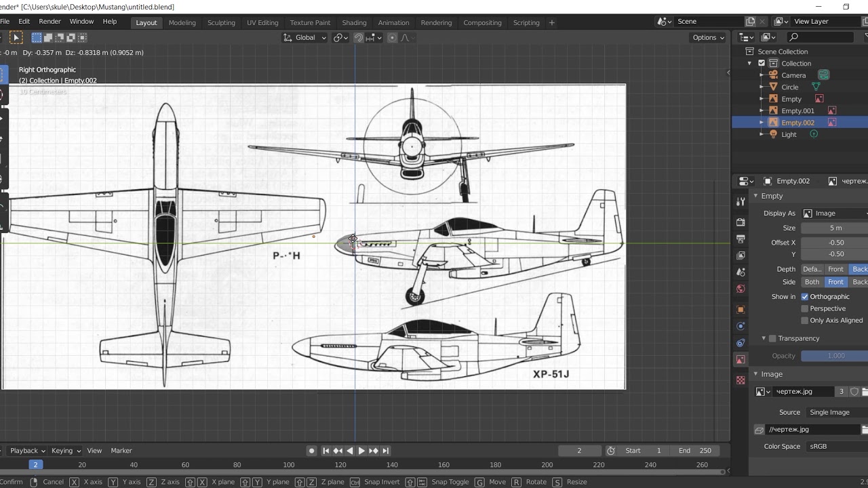Open the World properties tab
Screen dimensions: 868x488
(x=741, y=289)
